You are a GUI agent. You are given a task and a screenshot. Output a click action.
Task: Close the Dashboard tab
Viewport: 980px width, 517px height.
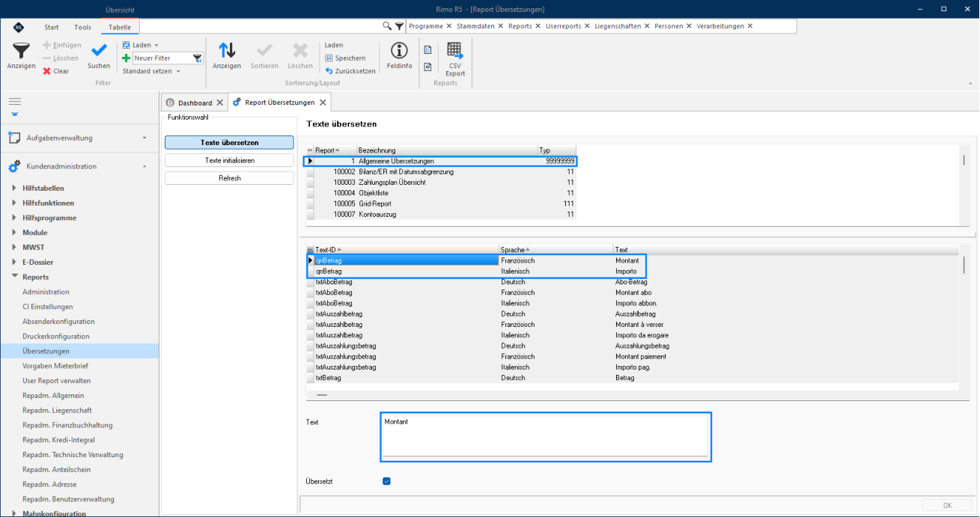(219, 103)
